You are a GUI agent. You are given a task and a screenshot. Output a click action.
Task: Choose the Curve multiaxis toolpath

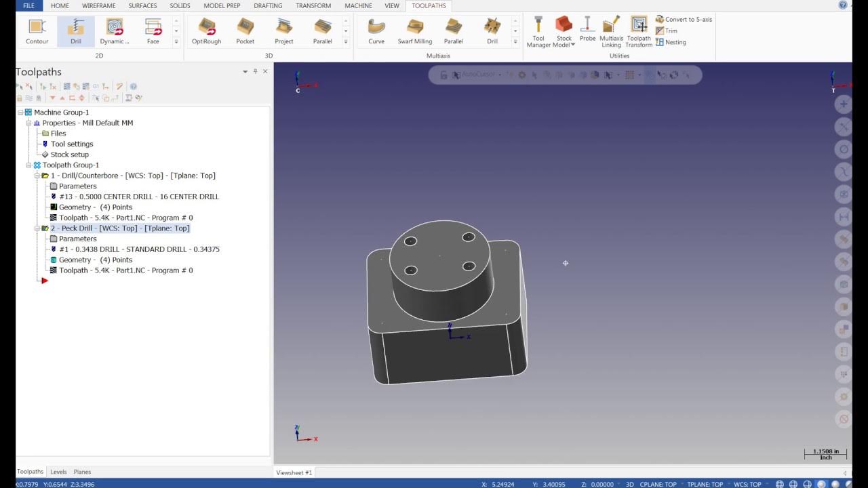(x=376, y=31)
